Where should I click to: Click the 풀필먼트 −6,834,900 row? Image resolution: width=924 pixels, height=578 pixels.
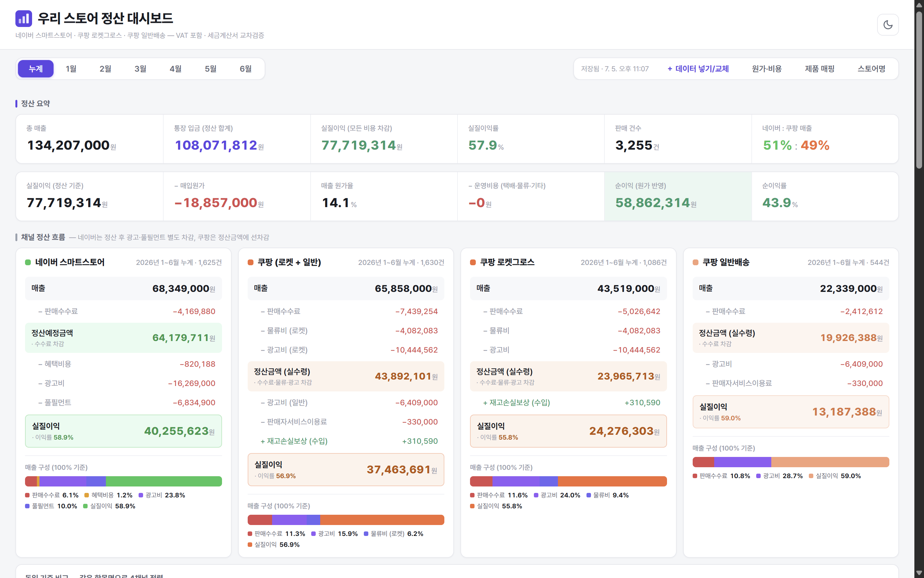(x=123, y=403)
